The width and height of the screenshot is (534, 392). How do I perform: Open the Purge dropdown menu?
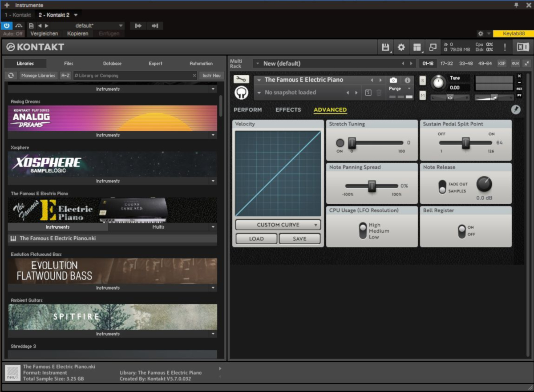(x=400, y=89)
